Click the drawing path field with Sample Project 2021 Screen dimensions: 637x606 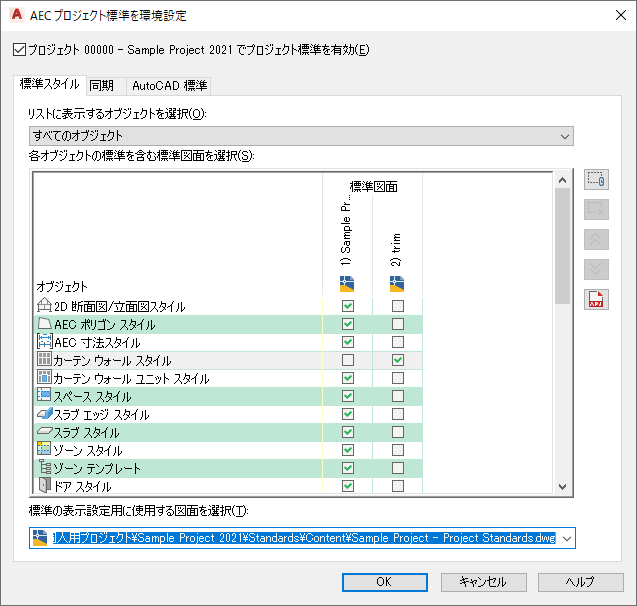click(x=304, y=538)
